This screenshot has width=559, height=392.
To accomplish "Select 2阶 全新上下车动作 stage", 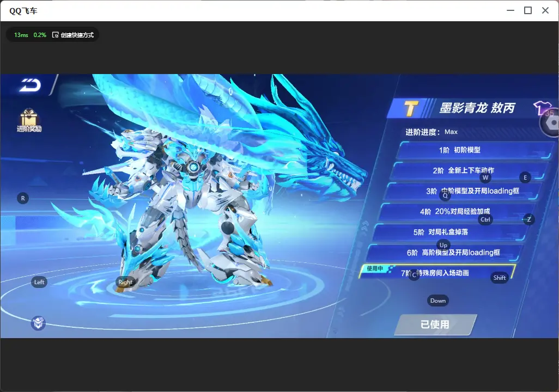I will 468,171.
